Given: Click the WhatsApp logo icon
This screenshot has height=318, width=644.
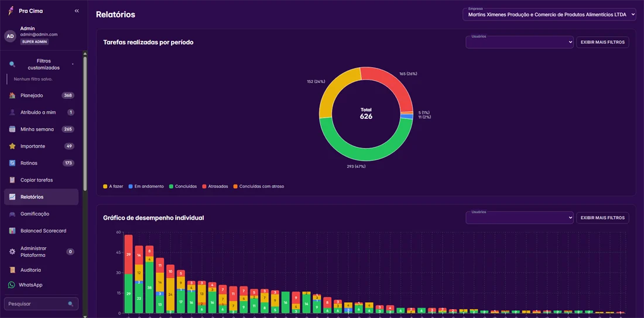Looking at the screenshot, I should coord(11,285).
